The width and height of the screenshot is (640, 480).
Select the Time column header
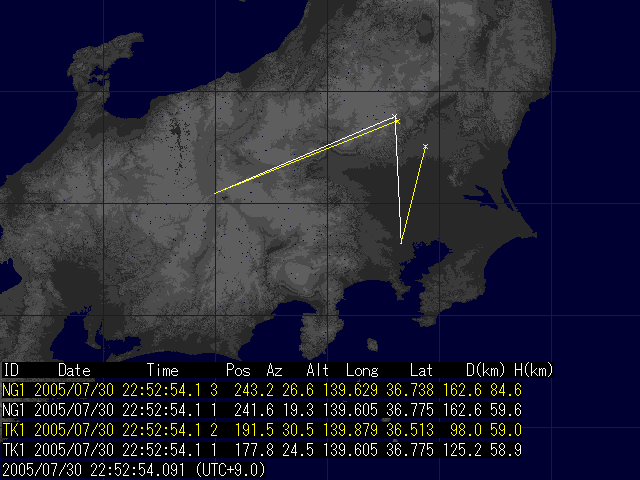pos(163,370)
